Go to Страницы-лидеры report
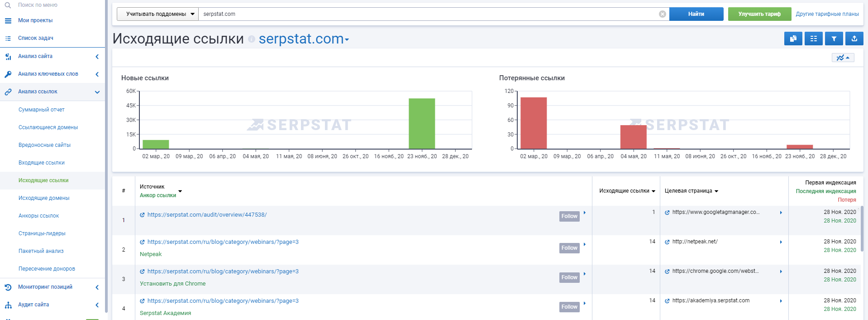 42,233
